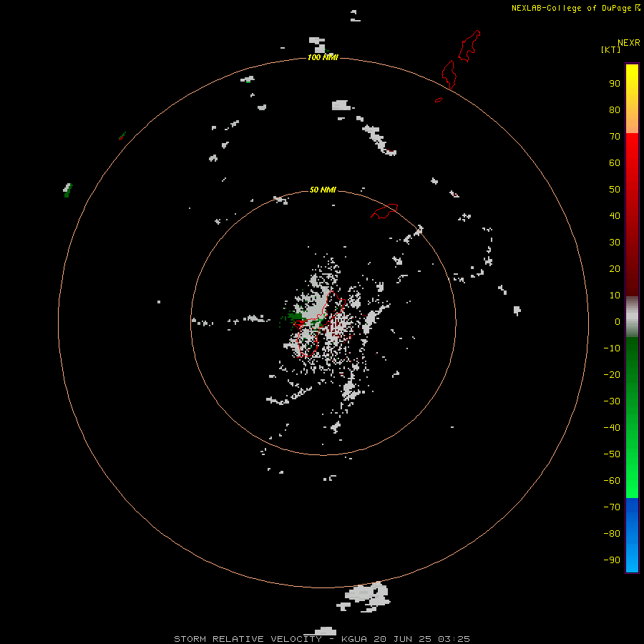Screen dimensions: 644x644
Task: Click the 50 NMI range ring label
Action: (323, 190)
